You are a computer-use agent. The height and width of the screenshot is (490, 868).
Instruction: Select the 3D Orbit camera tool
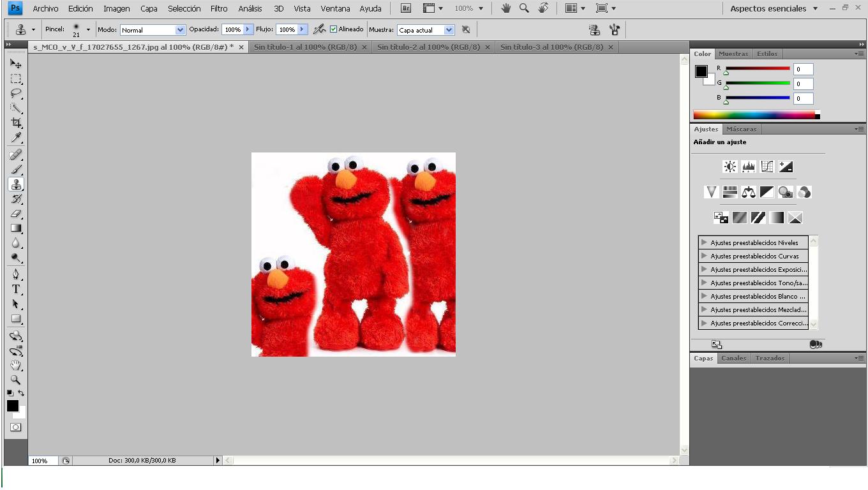(16, 350)
